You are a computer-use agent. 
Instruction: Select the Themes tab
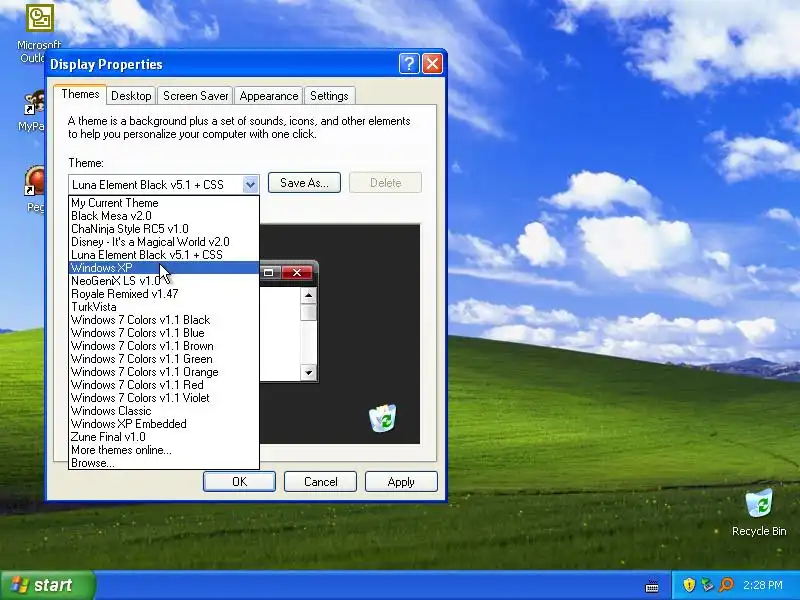point(80,94)
